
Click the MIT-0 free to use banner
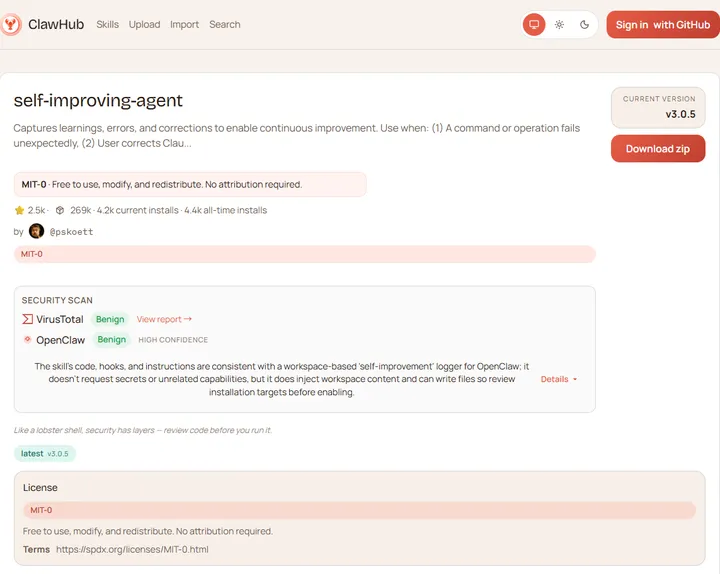point(190,184)
